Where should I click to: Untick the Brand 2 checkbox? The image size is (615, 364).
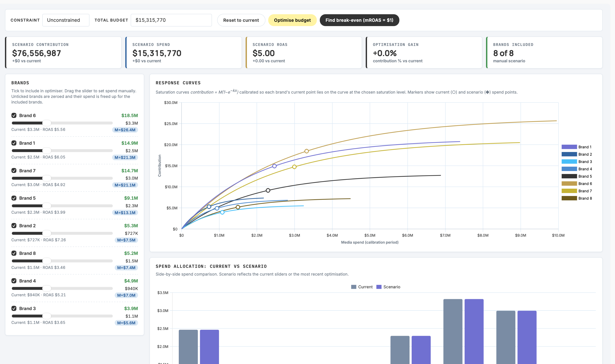pyautogui.click(x=14, y=226)
